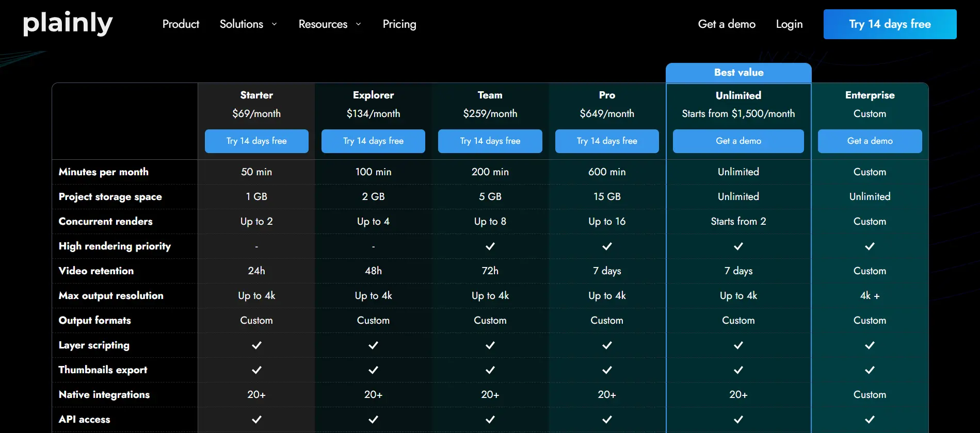Open the plainly logo homepage
Screen dimensions: 980x433
(68, 24)
